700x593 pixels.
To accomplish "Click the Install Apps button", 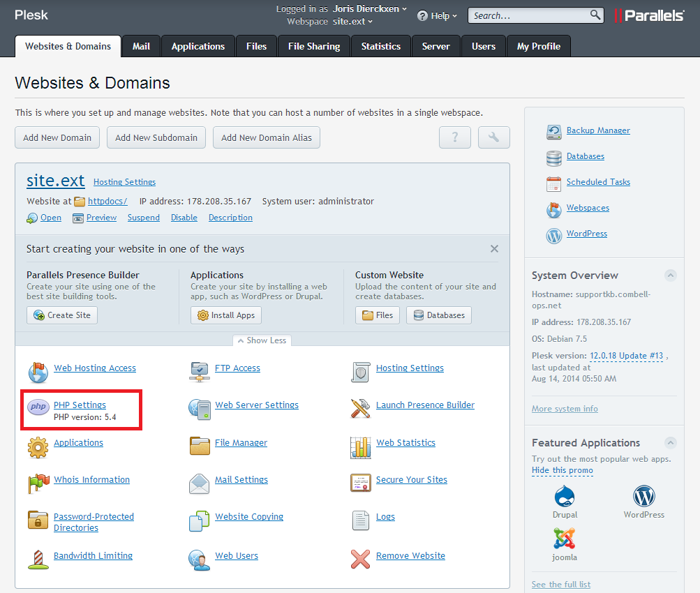I will click(x=226, y=315).
